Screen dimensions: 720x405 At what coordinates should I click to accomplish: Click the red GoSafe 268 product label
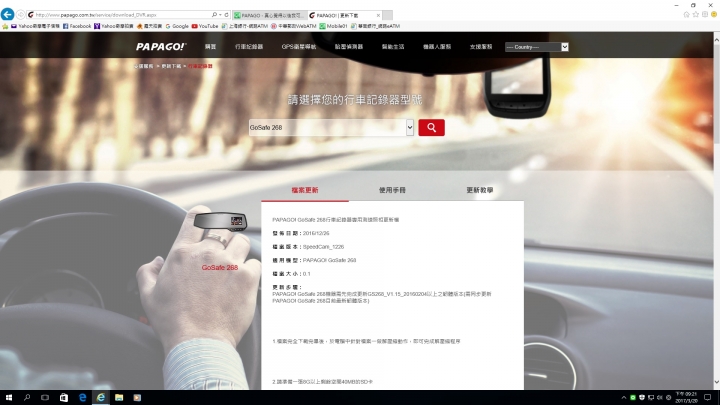[x=219, y=267]
